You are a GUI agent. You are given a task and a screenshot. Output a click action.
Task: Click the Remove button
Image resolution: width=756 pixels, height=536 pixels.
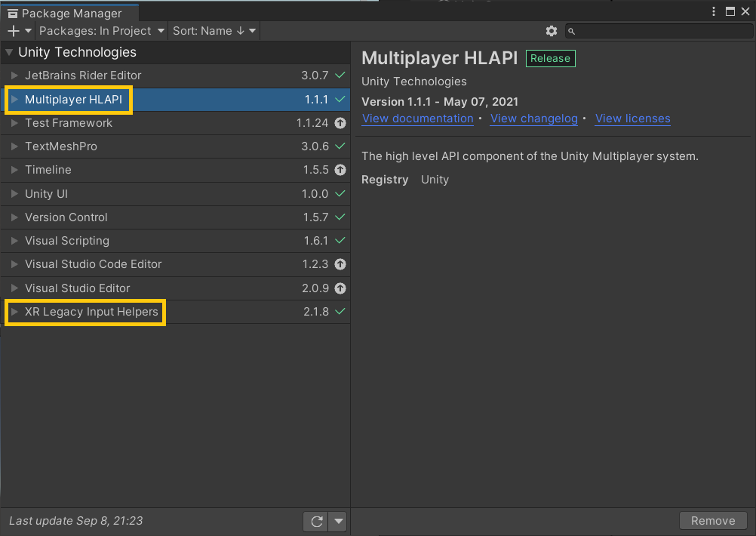[713, 521]
